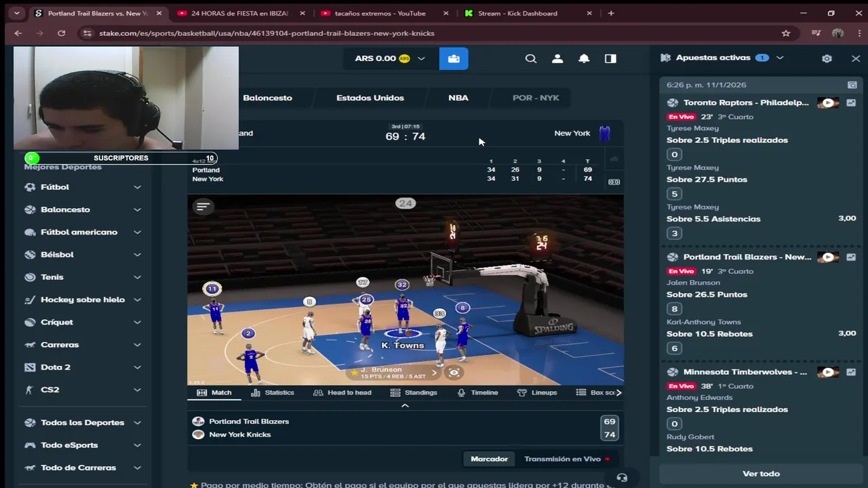
Task: Open stats chart icon for Toronto Raptors bet
Action: (851, 103)
